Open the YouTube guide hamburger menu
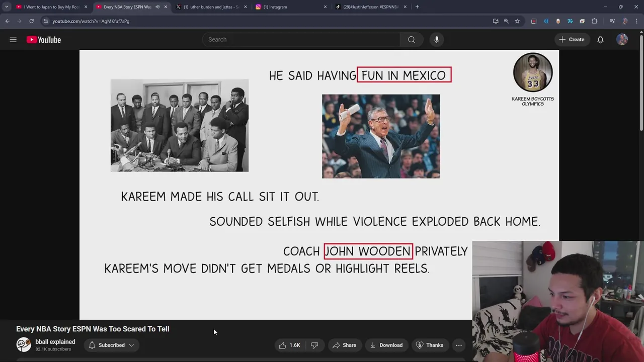Image resolution: width=644 pixels, height=362 pixels. (13, 40)
